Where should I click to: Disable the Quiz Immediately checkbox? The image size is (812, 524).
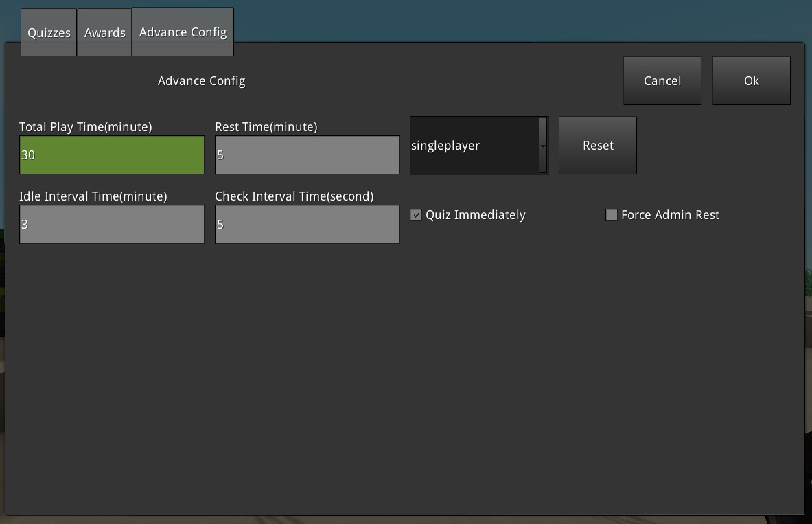point(416,215)
